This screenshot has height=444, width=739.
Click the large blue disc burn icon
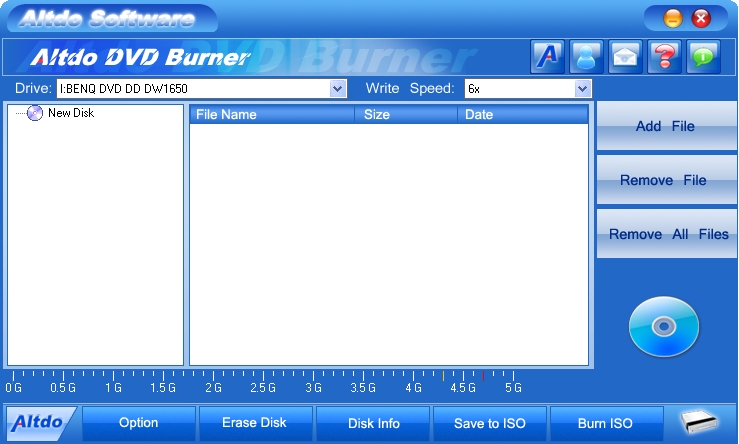pos(664,327)
